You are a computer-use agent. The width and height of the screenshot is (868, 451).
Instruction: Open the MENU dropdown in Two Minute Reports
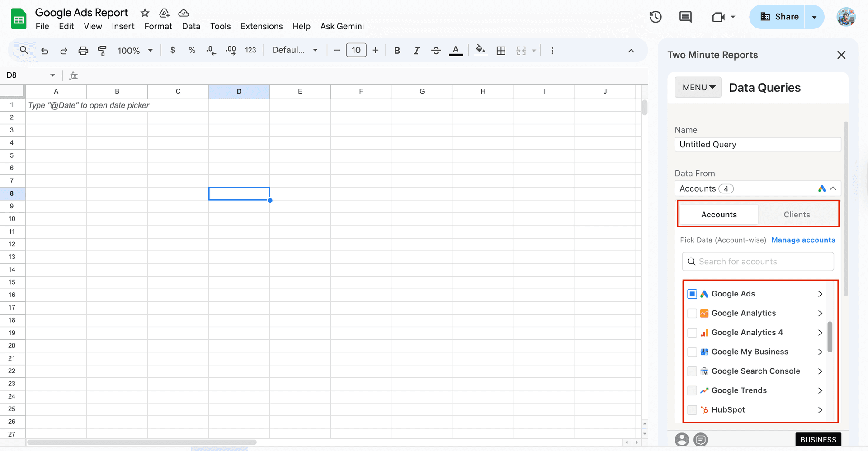tap(698, 87)
